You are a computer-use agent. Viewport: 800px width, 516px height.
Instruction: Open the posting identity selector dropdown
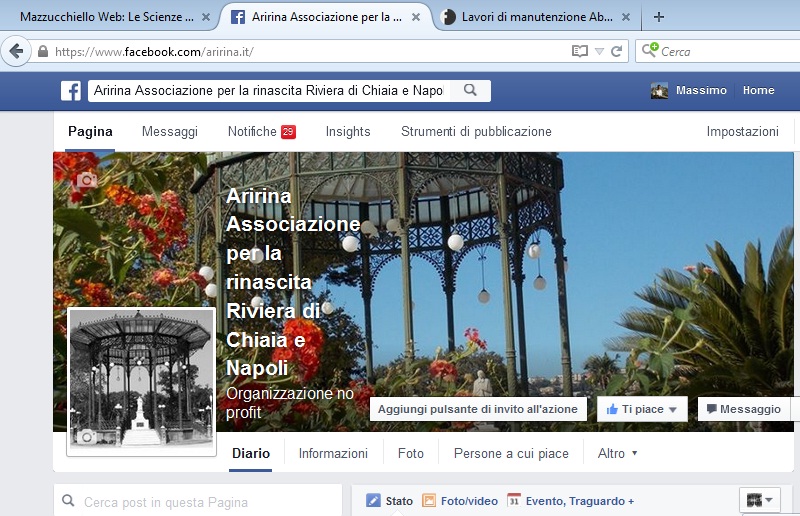760,500
